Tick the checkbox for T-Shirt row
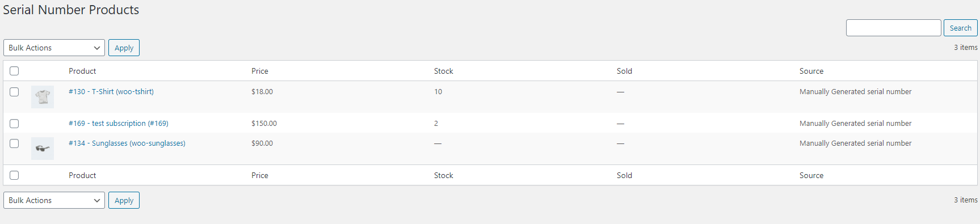This screenshot has height=224, width=980. pyautogui.click(x=14, y=92)
